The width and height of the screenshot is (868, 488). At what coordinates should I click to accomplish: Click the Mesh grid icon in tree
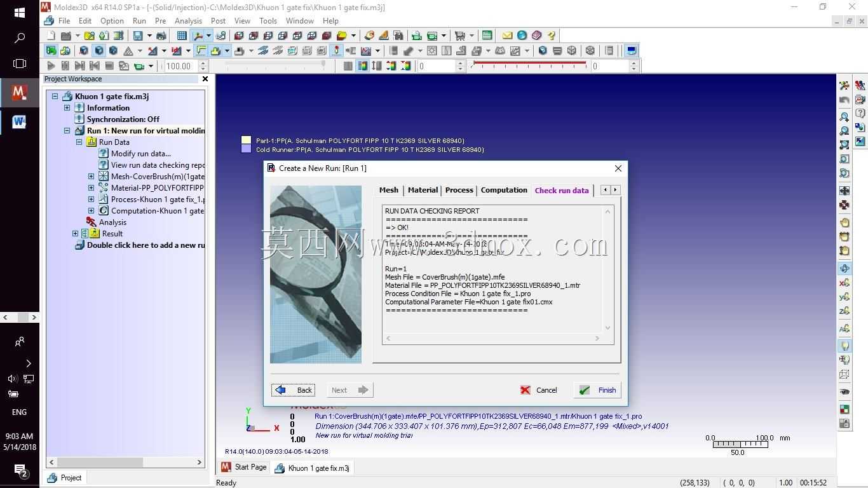pos(103,177)
